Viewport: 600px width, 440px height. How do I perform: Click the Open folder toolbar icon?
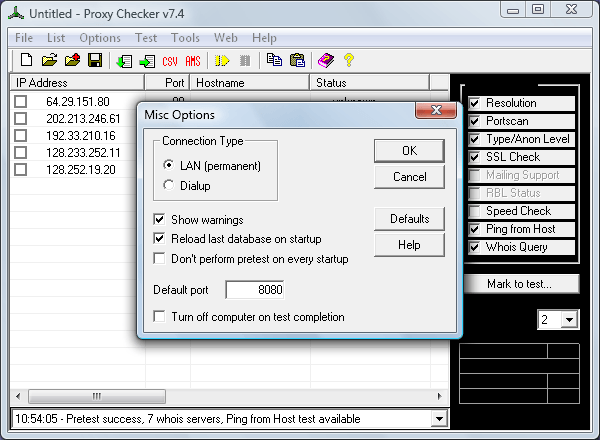click(49, 61)
